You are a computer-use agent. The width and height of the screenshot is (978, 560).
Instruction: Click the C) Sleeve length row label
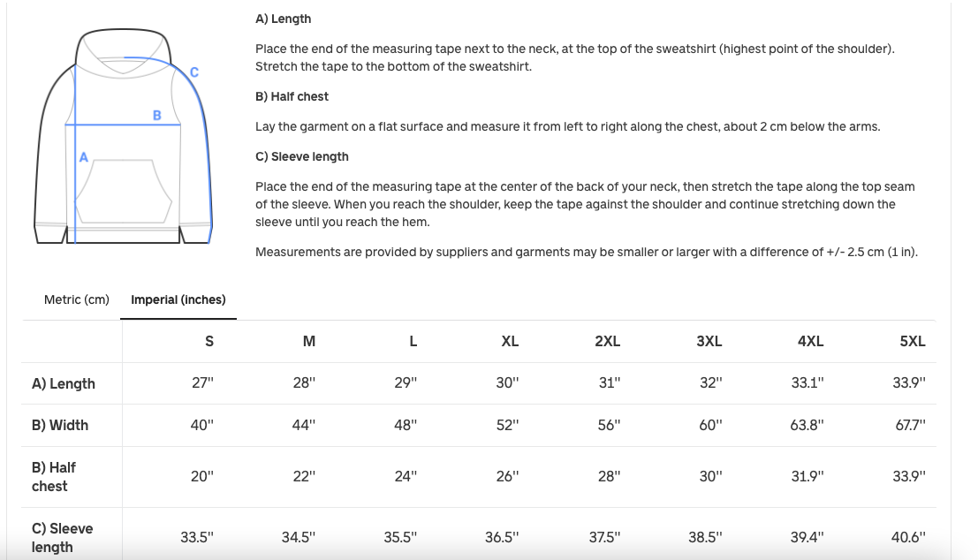coord(62,537)
